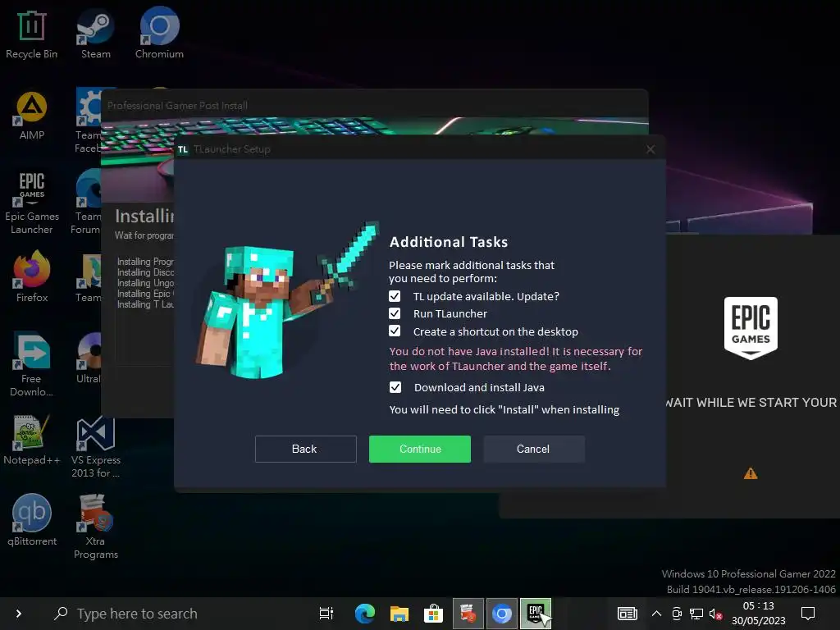The height and width of the screenshot is (630, 840).
Task: Click 'WAIT WHILE WE START YOUR' text
Action: click(x=751, y=403)
